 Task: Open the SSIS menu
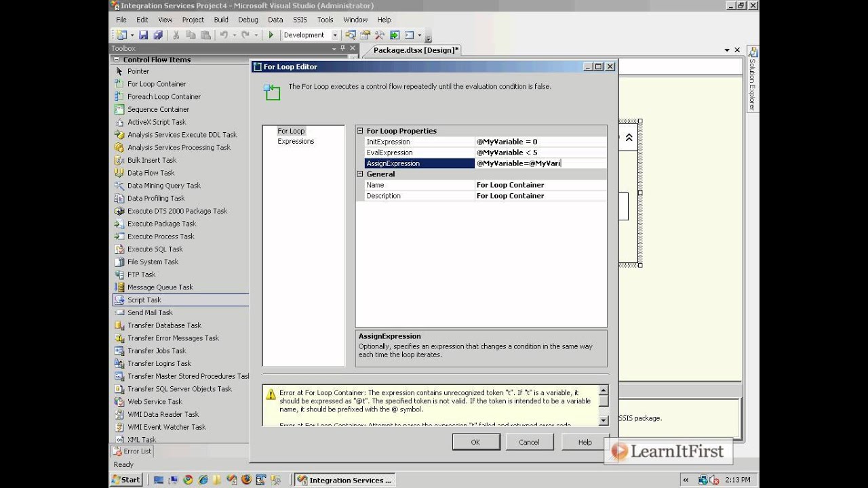(x=300, y=20)
